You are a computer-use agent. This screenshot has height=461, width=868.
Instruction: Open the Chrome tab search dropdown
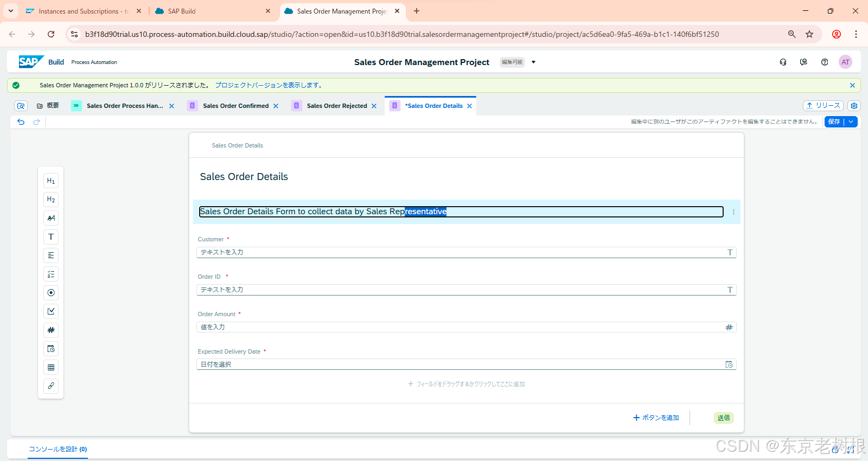[11, 11]
